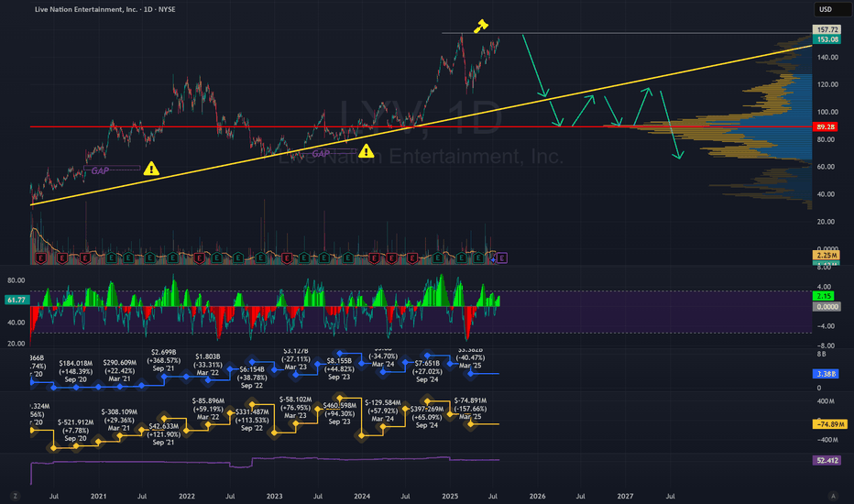Click the 100.00 price axis value
This screenshot has height=504, width=854.
click(x=827, y=112)
